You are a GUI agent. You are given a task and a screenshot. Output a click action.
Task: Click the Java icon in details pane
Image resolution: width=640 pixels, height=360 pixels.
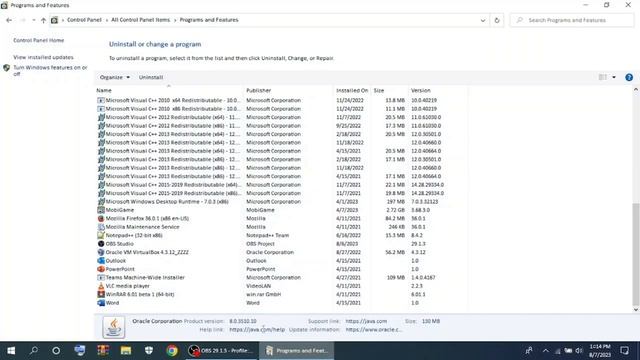click(113, 327)
